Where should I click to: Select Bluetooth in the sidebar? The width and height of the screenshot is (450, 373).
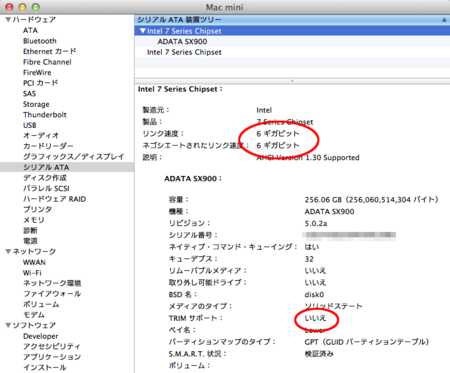[40, 41]
